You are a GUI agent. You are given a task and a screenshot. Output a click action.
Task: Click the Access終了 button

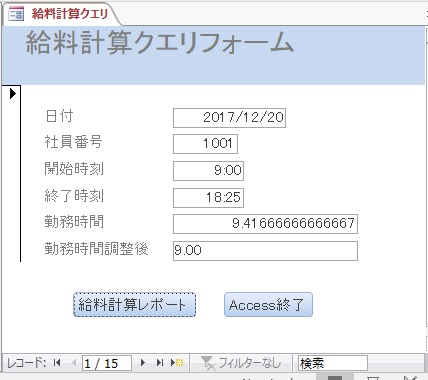tap(268, 305)
